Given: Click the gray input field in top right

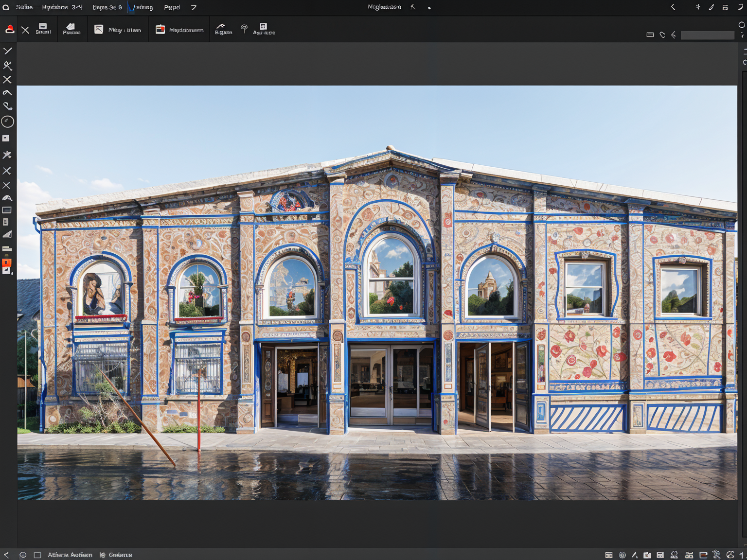Looking at the screenshot, I should pos(707,35).
